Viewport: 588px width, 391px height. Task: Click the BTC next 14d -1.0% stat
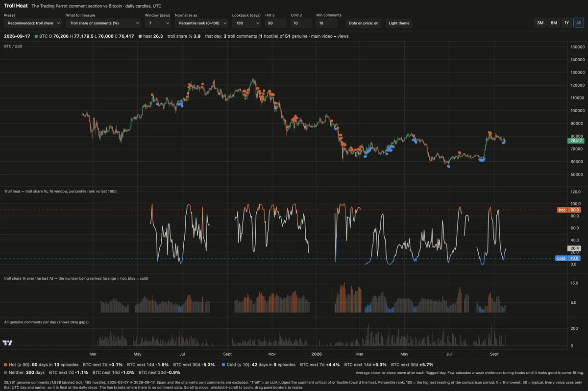[114, 373]
